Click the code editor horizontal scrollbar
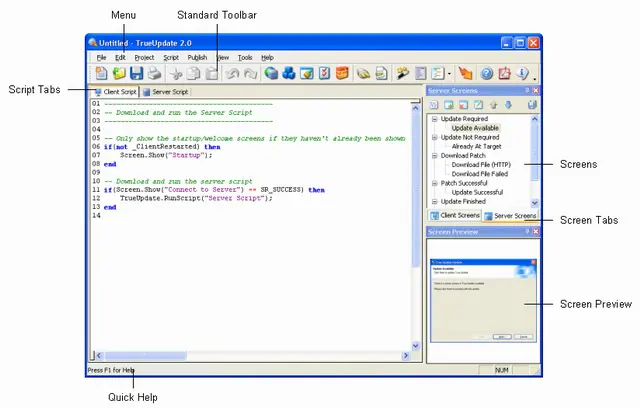Image resolution: width=640 pixels, height=408 pixels. pyautogui.click(x=250, y=355)
